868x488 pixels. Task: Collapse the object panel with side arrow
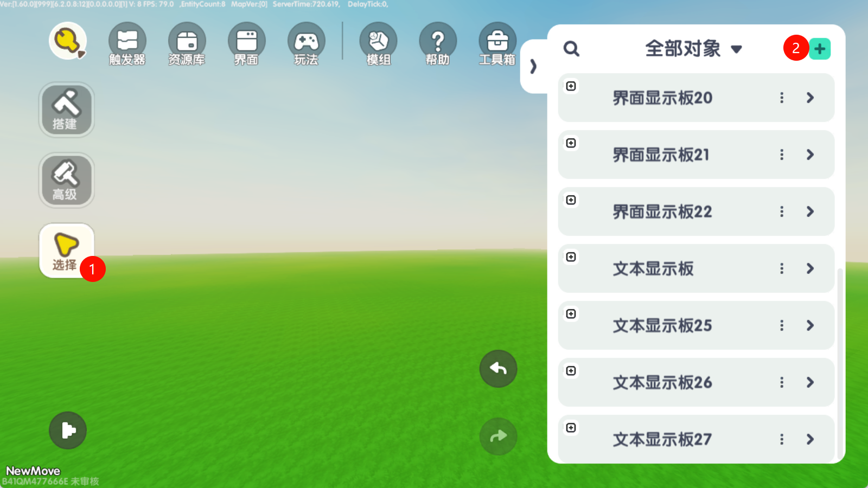tap(533, 66)
